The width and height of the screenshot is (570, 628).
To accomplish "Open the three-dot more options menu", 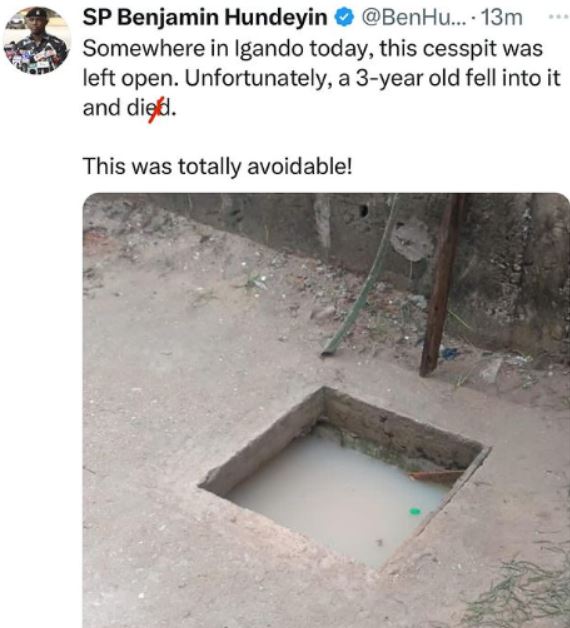I will coord(559,16).
